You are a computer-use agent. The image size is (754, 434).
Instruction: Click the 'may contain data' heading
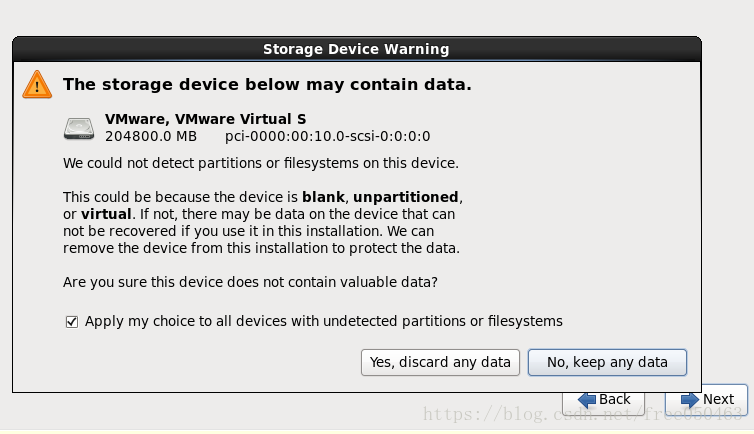(x=267, y=85)
